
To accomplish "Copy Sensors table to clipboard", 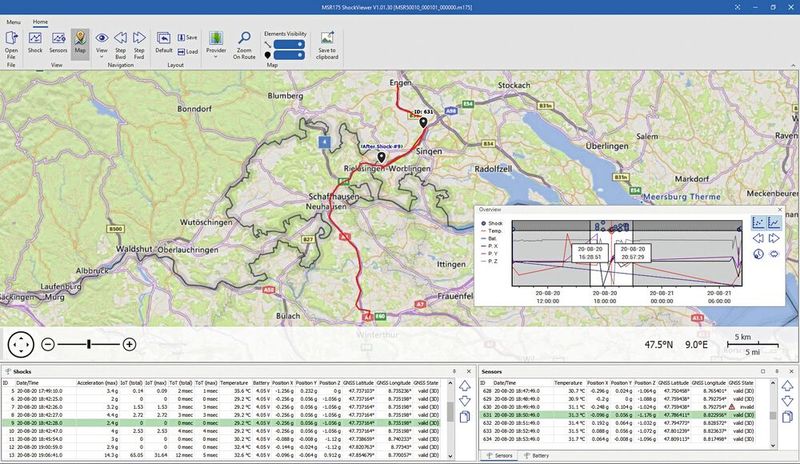I will coord(787,417).
